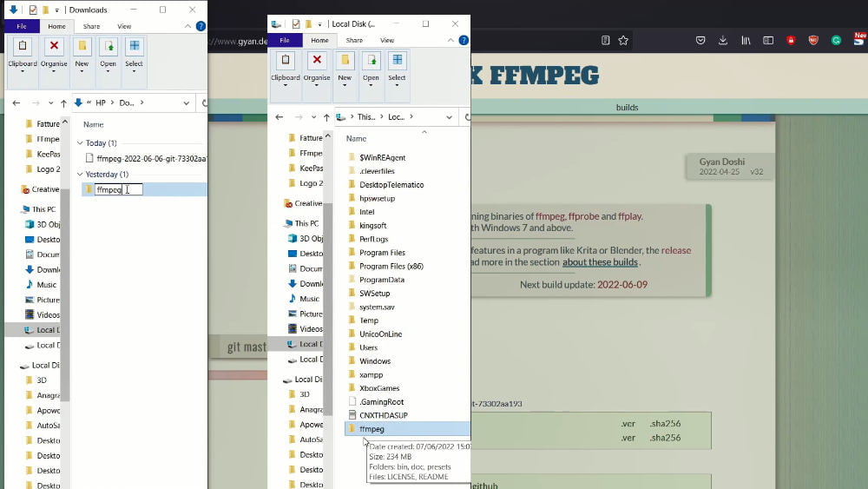This screenshot has width=868, height=489.
Task: Open recent locations dropdown in Local Disk window
Action: click(314, 117)
